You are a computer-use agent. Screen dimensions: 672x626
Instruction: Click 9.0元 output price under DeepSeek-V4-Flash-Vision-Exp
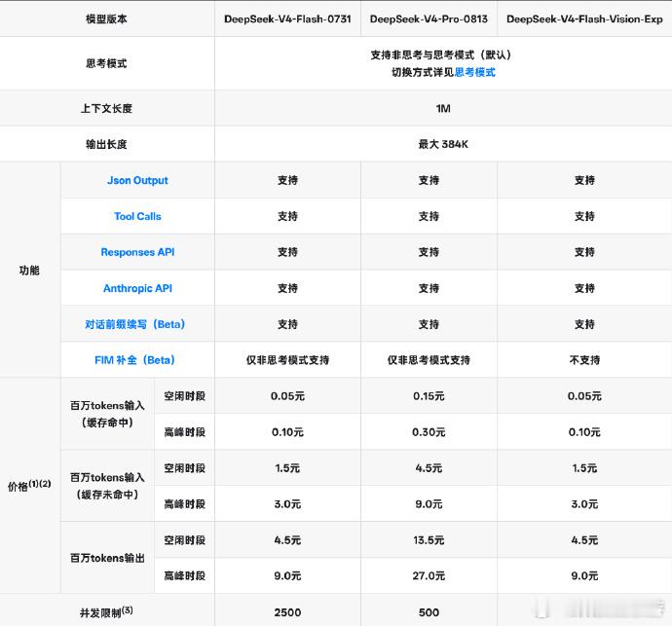584,576
